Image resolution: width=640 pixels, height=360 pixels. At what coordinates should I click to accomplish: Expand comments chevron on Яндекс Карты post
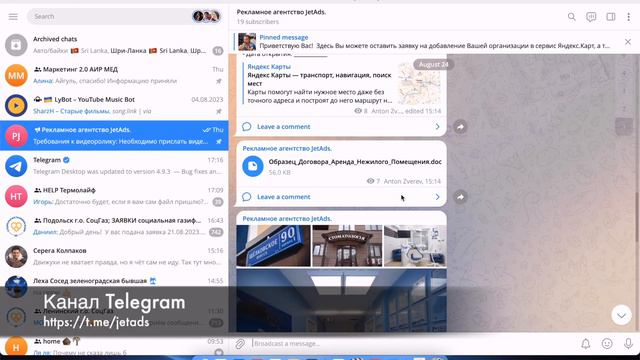point(438,127)
